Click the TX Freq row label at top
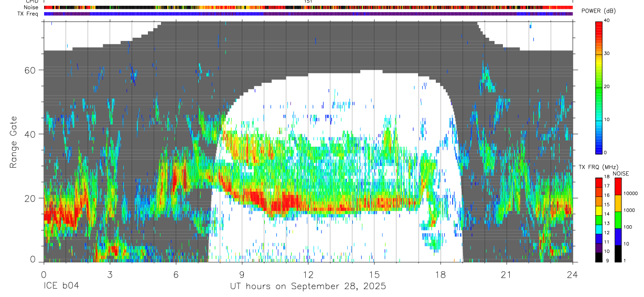This screenshot has height=297, width=644. (29, 14)
